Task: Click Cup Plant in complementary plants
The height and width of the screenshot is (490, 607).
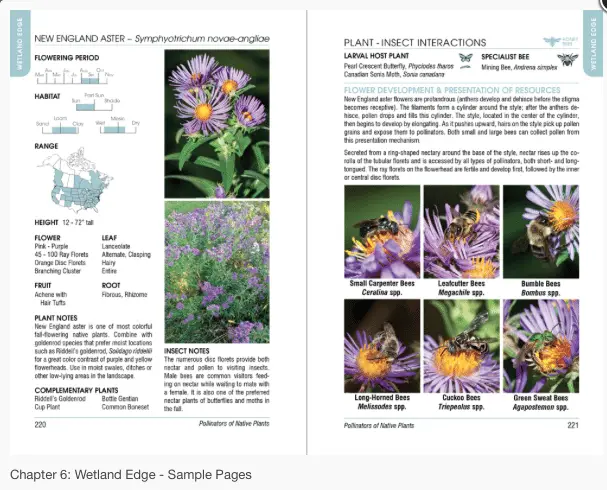Action: (x=47, y=407)
